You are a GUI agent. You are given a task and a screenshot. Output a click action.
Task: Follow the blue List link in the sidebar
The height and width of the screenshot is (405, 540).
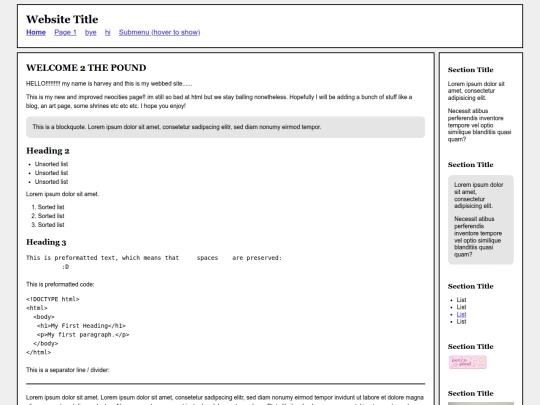tap(461, 314)
